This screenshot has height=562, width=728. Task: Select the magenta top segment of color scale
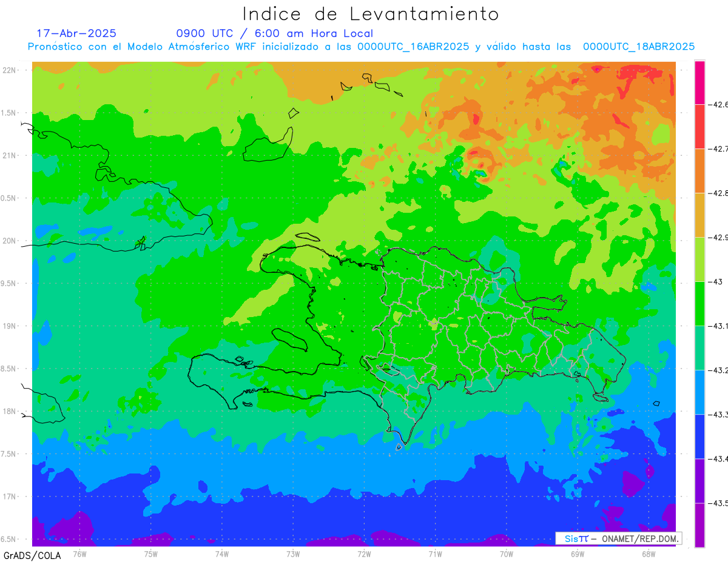pos(699,82)
